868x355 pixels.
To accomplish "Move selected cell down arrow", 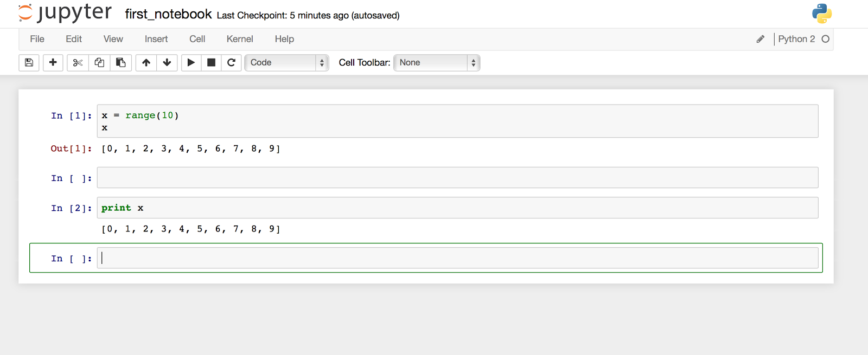I will pyautogui.click(x=167, y=62).
